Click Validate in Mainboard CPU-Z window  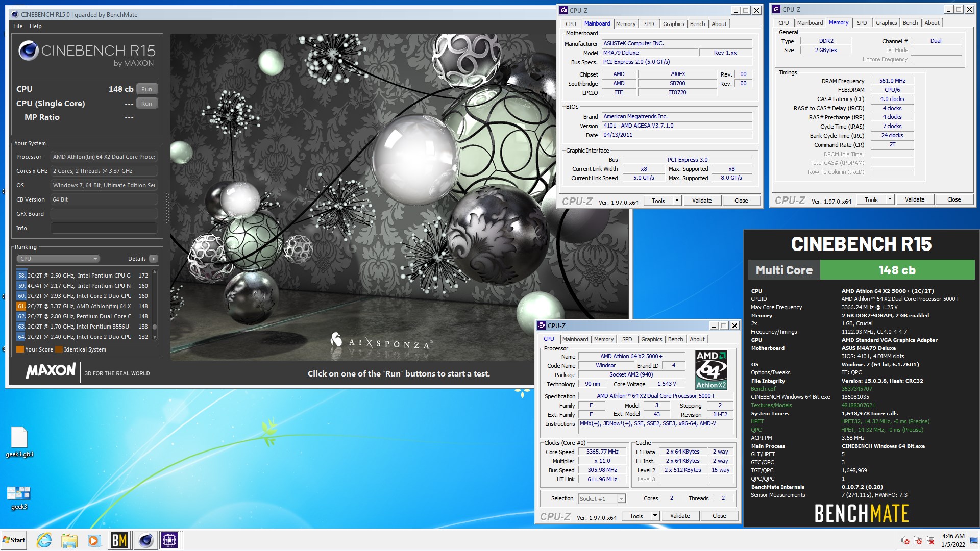702,201
